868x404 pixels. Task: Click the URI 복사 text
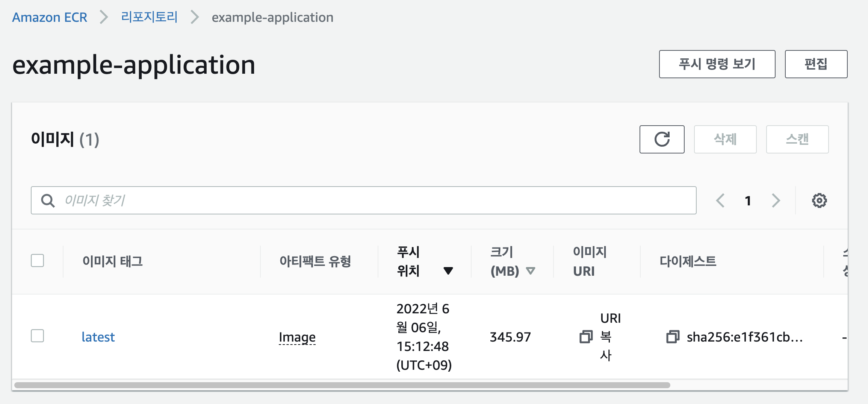pyautogui.click(x=610, y=337)
